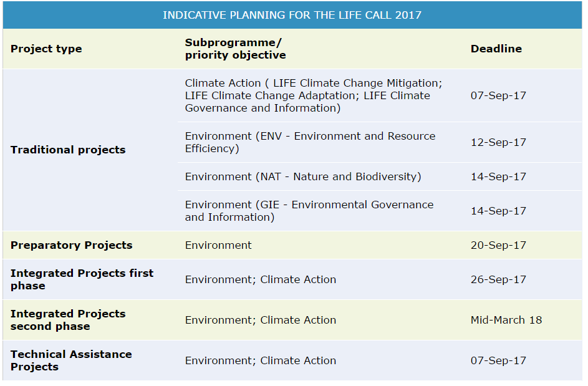Click the Climate Action row's 07-Sep-17 deadline
588x386 pixels.
[x=498, y=95]
